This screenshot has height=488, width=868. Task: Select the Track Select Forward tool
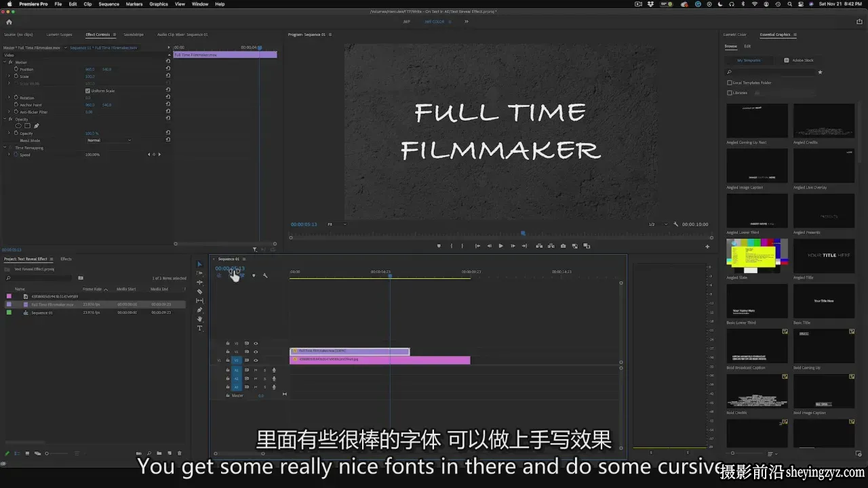point(199,273)
